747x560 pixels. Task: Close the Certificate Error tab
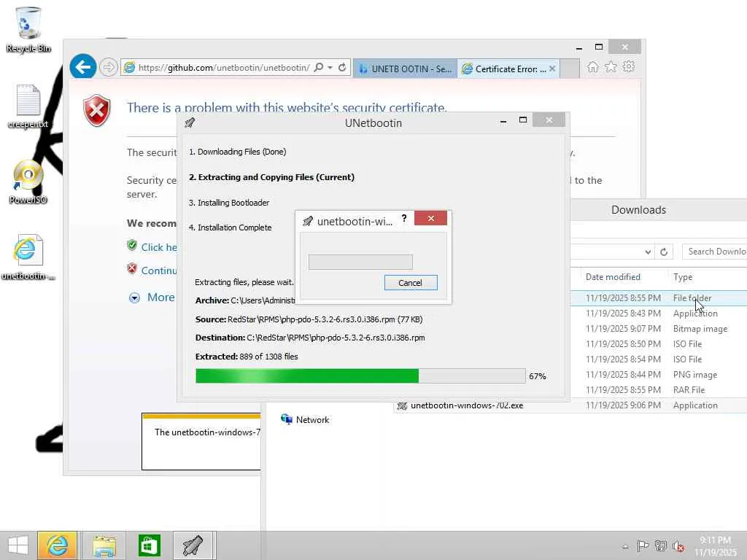(x=552, y=69)
